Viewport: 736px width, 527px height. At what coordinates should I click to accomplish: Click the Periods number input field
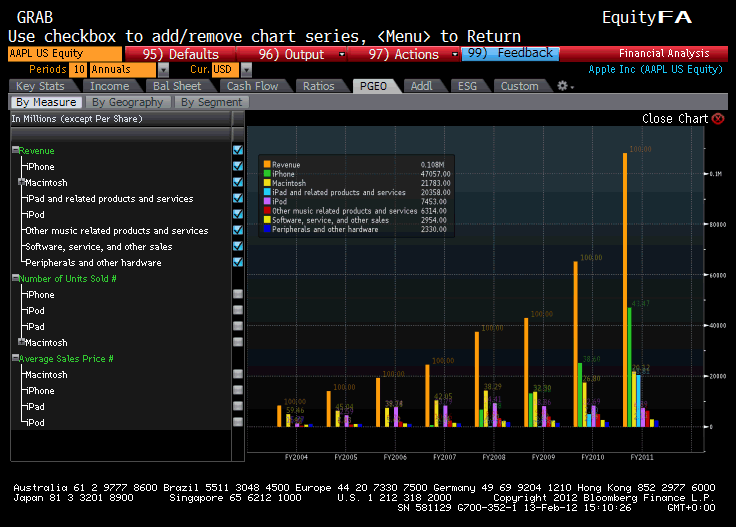point(78,70)
